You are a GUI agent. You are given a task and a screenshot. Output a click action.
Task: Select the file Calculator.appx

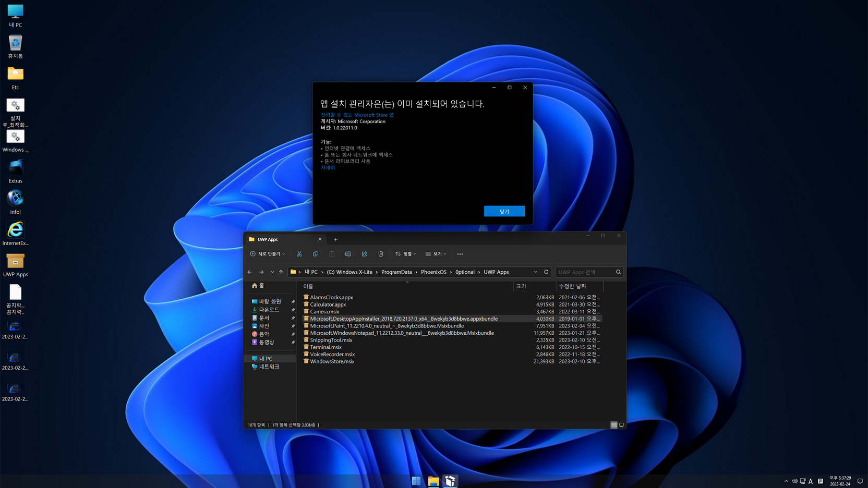coord(328,304)
